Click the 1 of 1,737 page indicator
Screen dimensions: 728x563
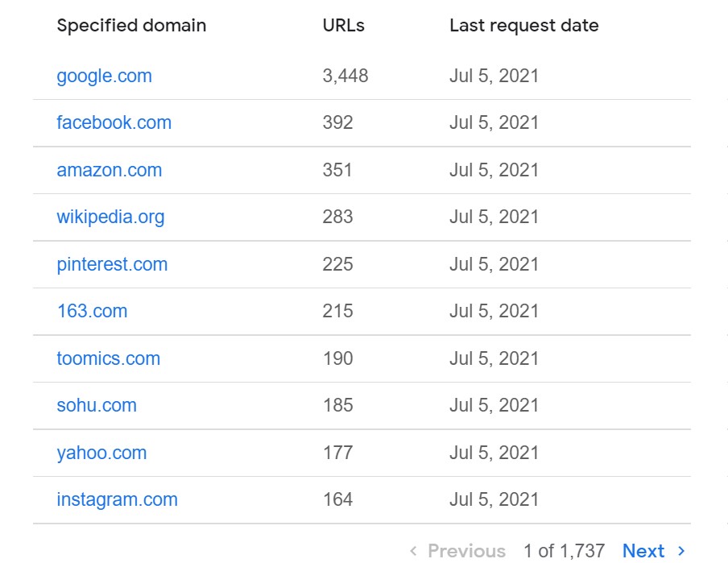(564, 551)
